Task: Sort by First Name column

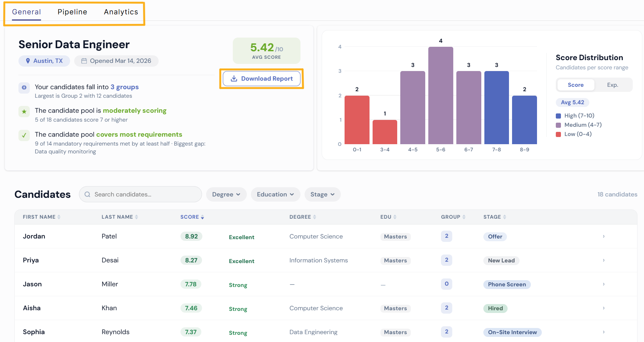Action: click(x=42, y=217)
